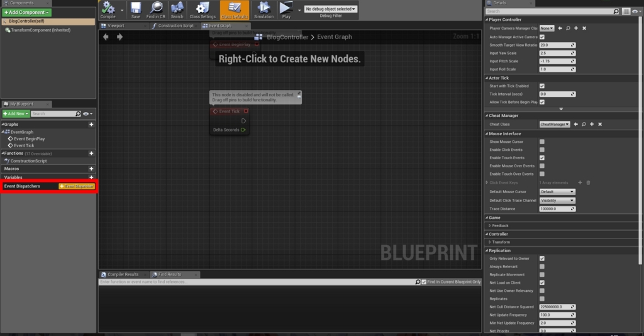The height and width of the screenshot is (336, 644).
Task: Click the Search toolbar icon
Action: click(177, 10)
